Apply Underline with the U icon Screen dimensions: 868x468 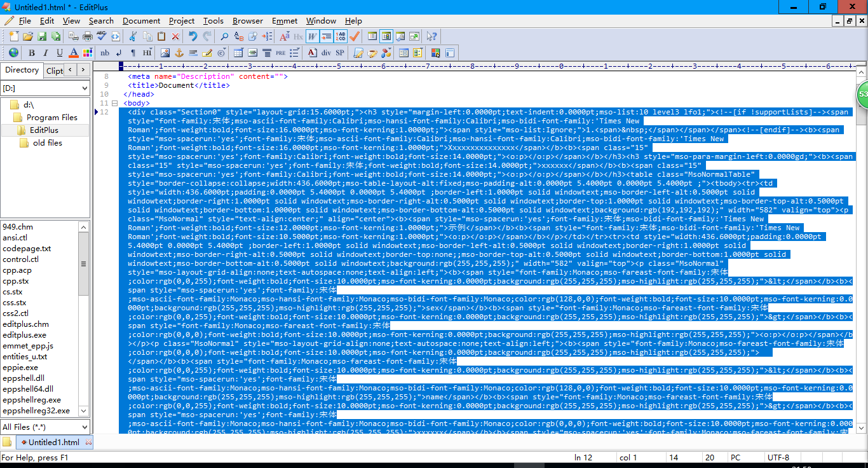(x=59, y=53)
